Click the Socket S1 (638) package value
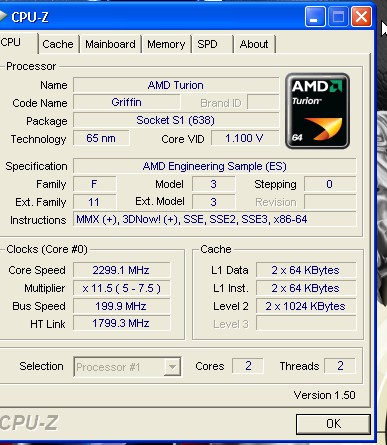 click(176, 120)
